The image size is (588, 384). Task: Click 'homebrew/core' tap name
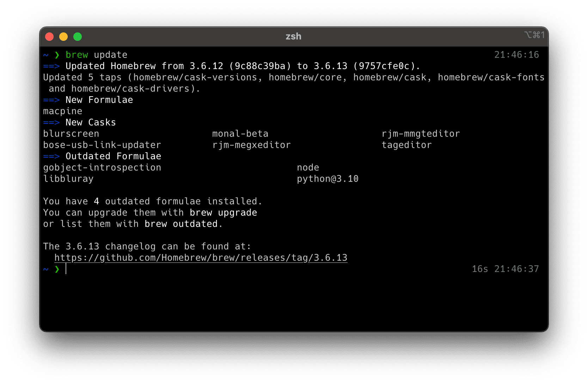coord(305,77)
